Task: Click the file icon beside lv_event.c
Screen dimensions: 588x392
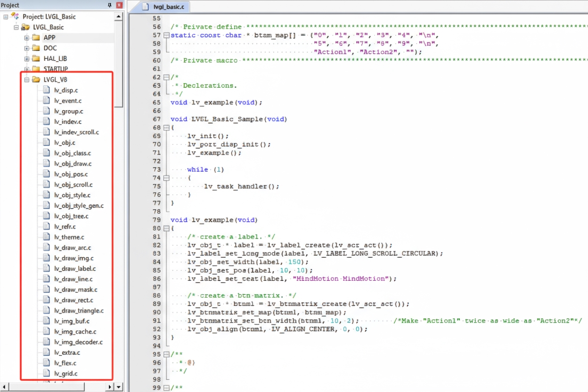Action: [46, 100]
